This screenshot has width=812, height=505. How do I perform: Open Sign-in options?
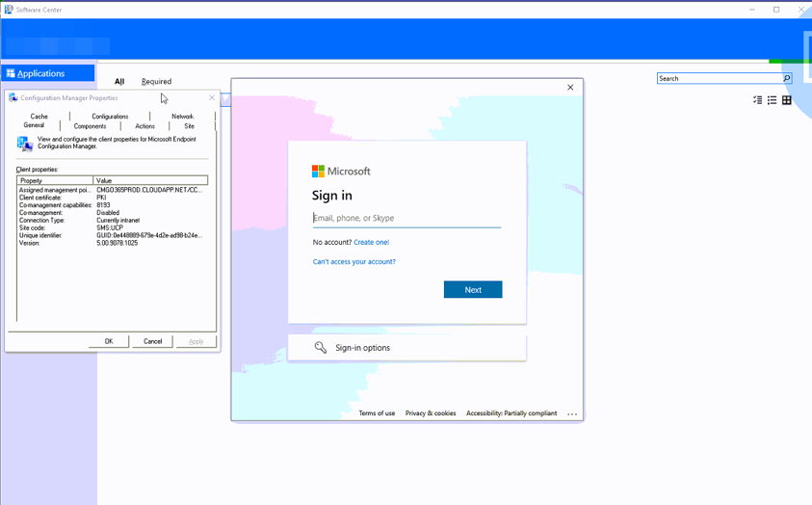click(407, 348)
